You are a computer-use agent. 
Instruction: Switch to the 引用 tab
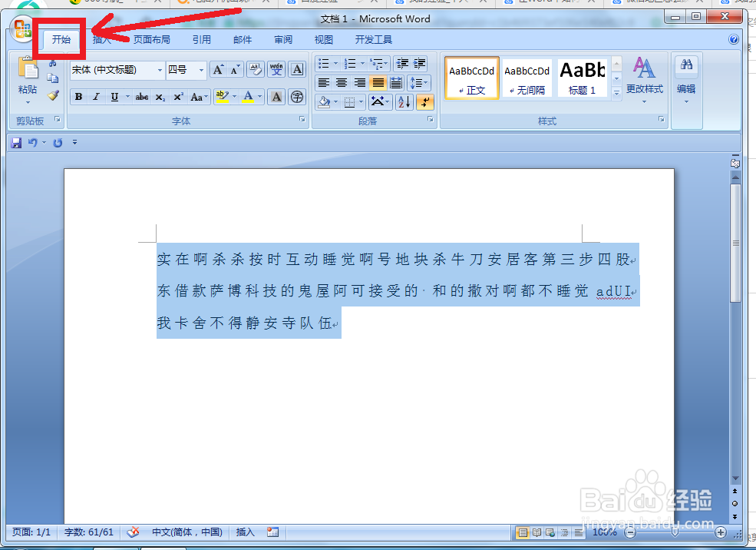pyautogui.click(x=202, y=40)
